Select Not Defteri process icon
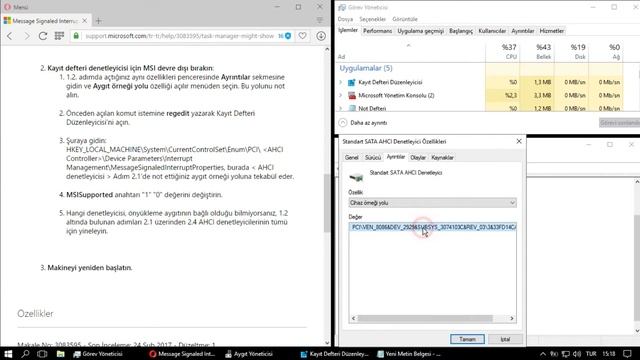Screen dimensions: 640x360 point(352,108)
